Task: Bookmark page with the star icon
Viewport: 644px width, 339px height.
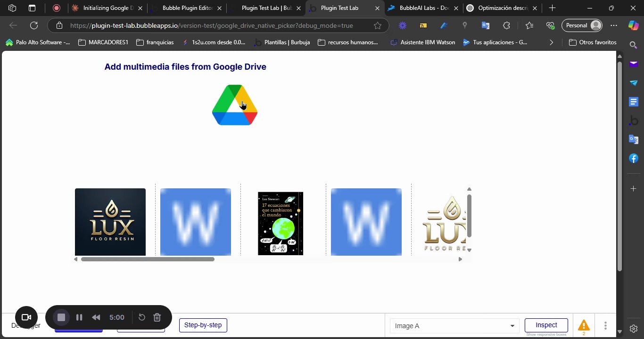Action: pyautogui.click(x=377, y=25)
